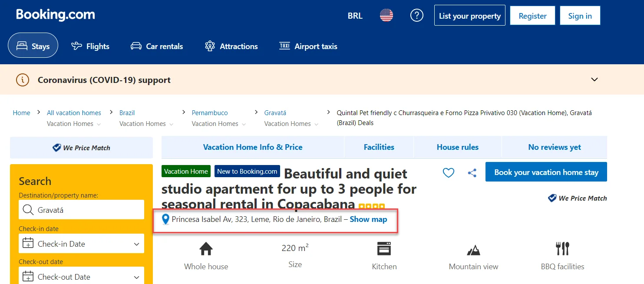Click the New to Booking.com badge
The width and height of the screenshot is (644, 284).
coord(247,171)
